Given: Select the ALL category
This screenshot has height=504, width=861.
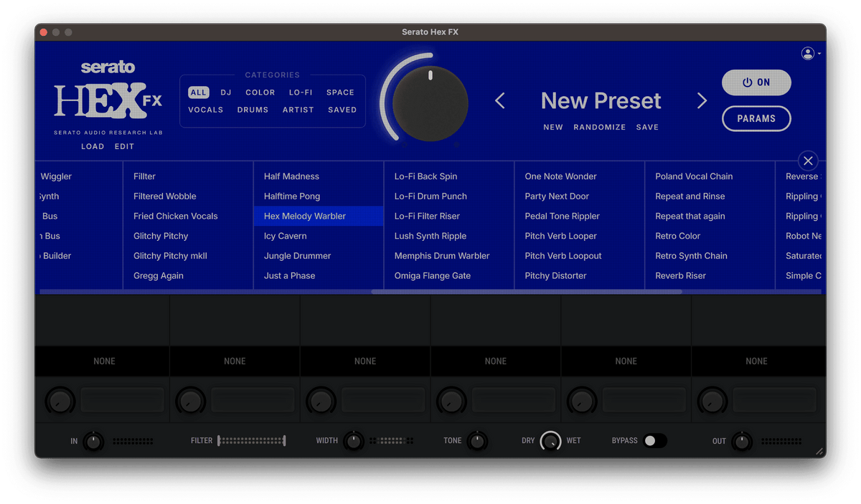Looking at the screenshot, I should pos(199,92).
